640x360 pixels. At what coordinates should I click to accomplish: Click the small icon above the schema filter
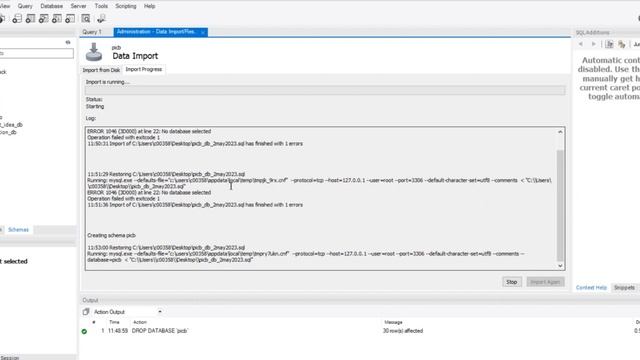click(68, 42)
